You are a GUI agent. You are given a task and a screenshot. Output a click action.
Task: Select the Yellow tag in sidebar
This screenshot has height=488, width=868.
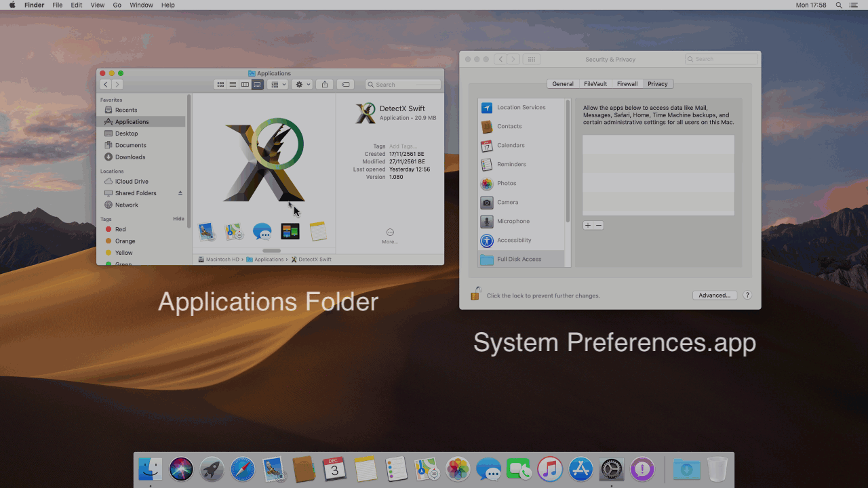click(x=123, y=253)
